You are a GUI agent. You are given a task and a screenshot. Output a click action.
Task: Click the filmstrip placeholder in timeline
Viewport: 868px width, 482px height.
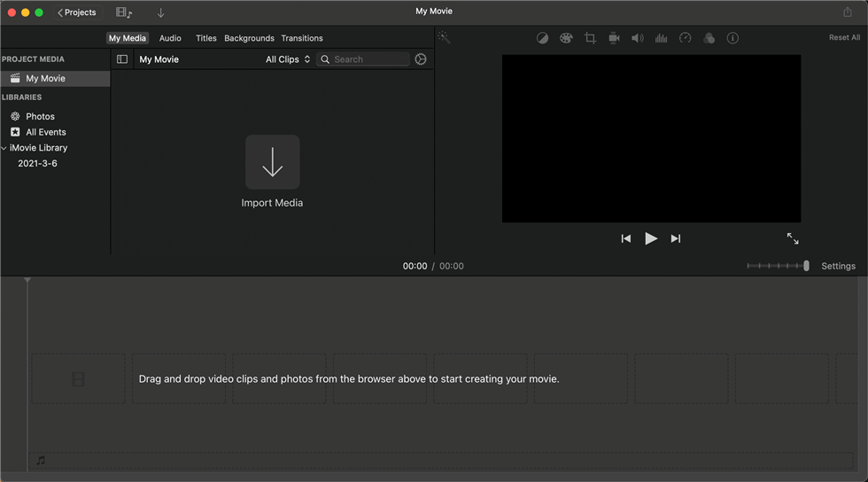click(x=79, y=379)
